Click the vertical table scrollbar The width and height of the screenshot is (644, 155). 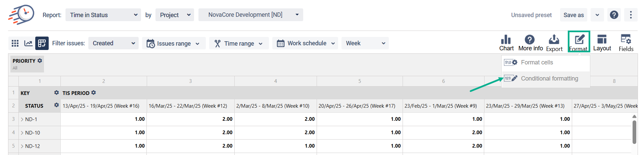634,132
